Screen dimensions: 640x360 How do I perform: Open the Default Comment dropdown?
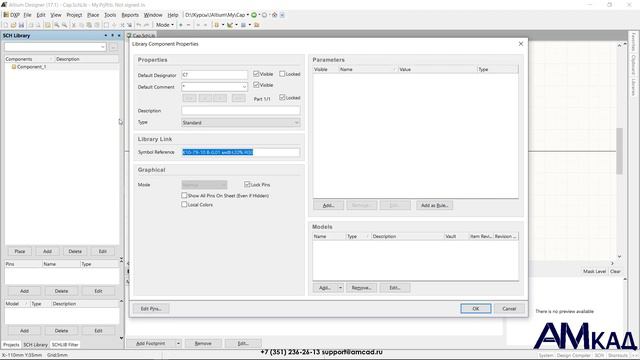click(244, 87)
